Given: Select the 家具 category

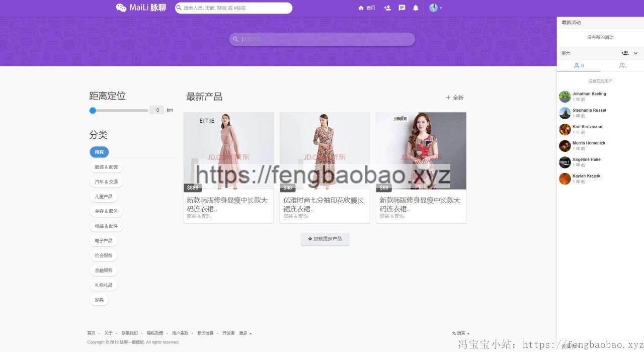Looking at the screenshot, I should click(x=99, y=300).
